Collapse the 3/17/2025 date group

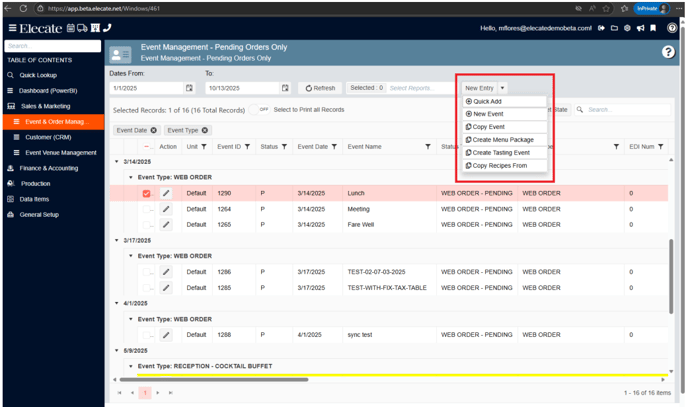117,240
